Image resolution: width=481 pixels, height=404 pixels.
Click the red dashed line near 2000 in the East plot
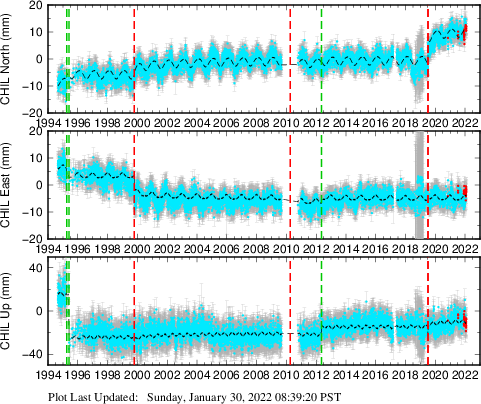[x=134, y=187]
